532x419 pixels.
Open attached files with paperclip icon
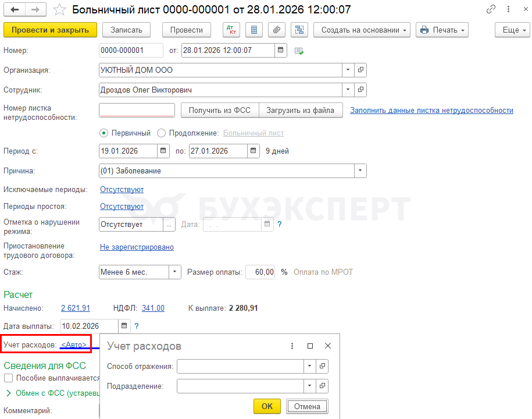click(x=277, y=30)
